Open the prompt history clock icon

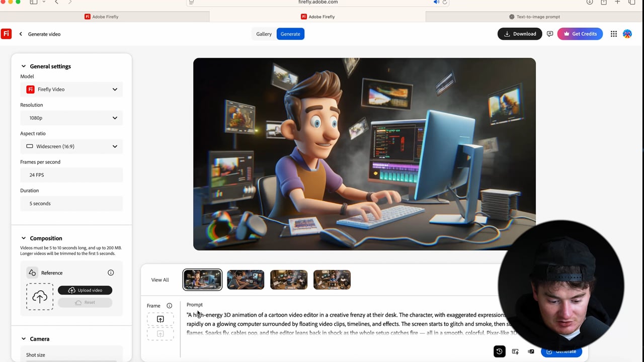[x=499, y=351]
